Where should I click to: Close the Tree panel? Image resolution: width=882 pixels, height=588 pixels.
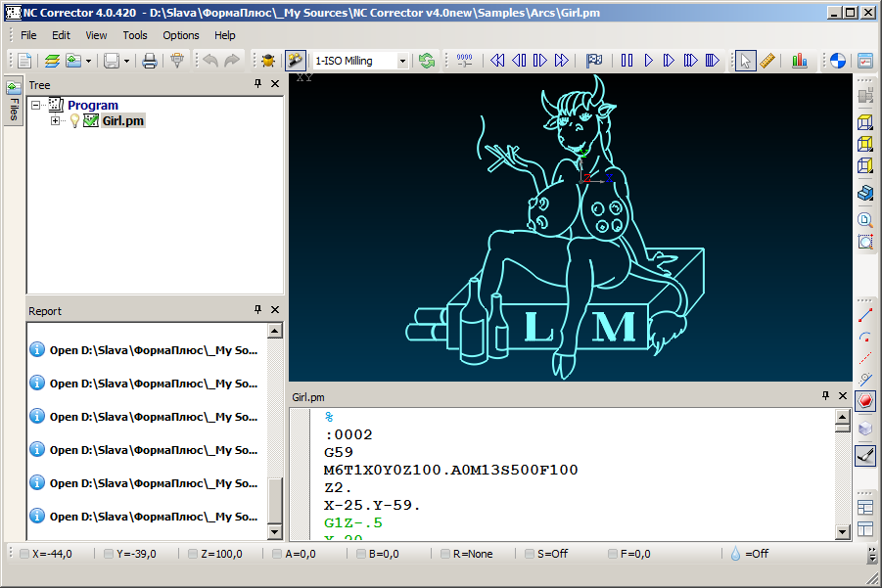275,84
